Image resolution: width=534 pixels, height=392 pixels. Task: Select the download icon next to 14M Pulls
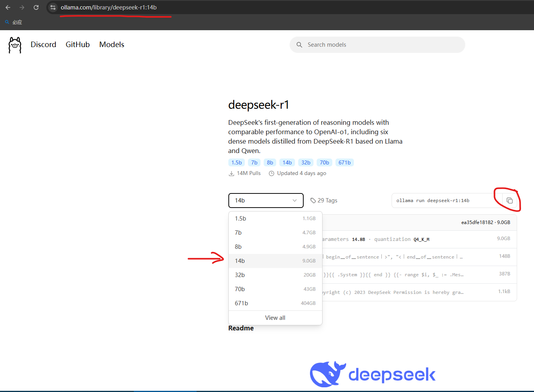[x=231, y=173]
